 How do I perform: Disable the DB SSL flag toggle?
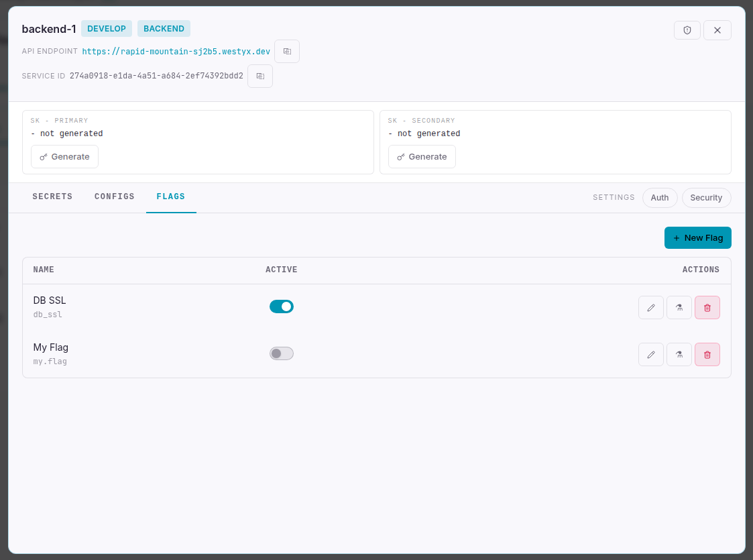pyautogui.click(x=282, y=306)
